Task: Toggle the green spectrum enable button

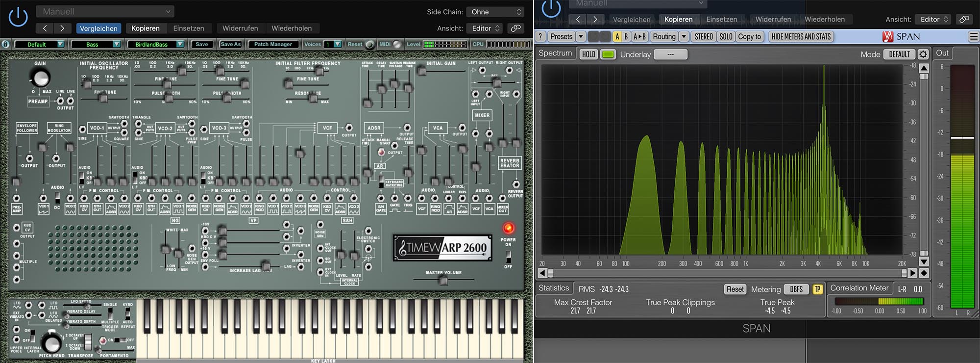Action: (608, 54)
